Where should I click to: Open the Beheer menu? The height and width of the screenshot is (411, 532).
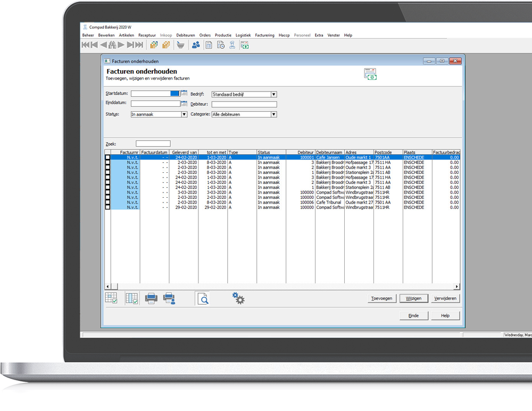tap(88, 35)
